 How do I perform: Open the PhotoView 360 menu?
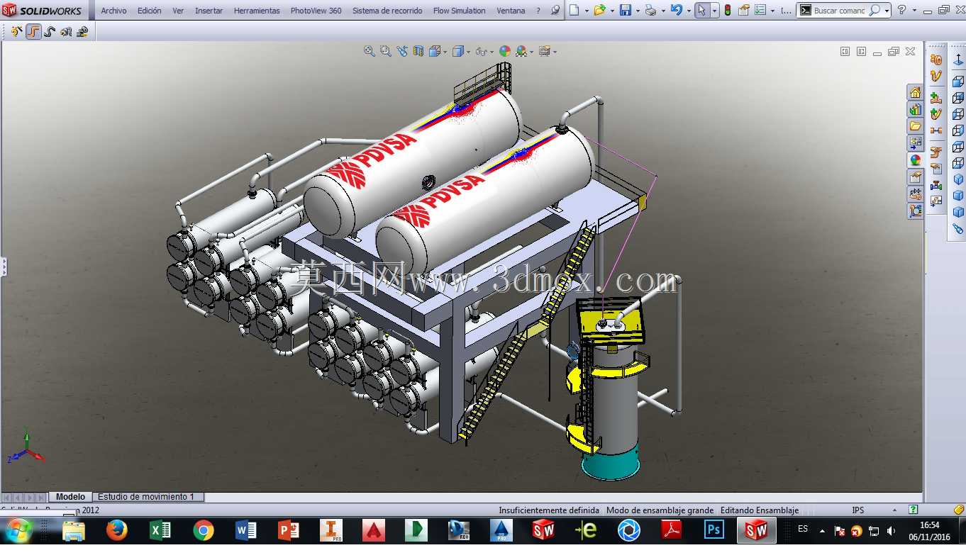[x=316, y=11]
